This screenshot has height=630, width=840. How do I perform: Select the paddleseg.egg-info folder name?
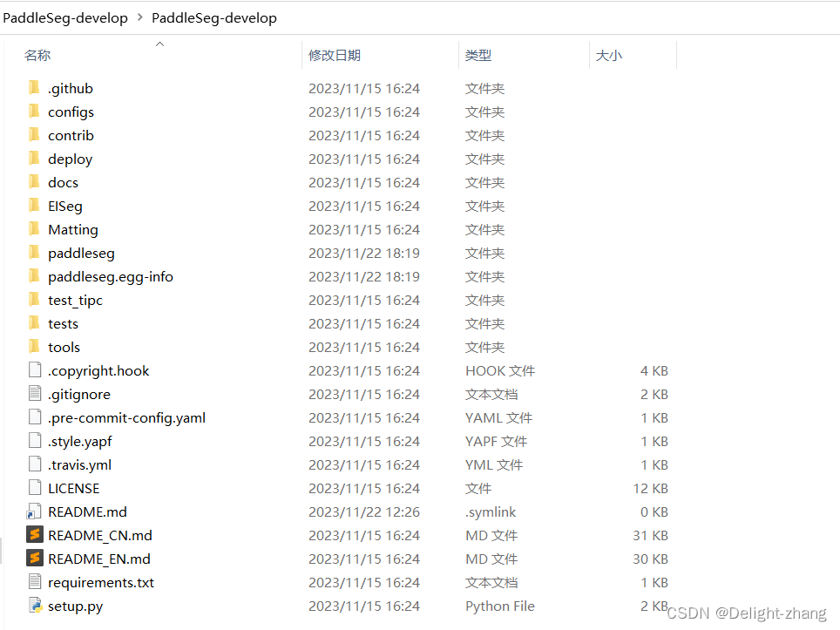[x=111, y=277]
